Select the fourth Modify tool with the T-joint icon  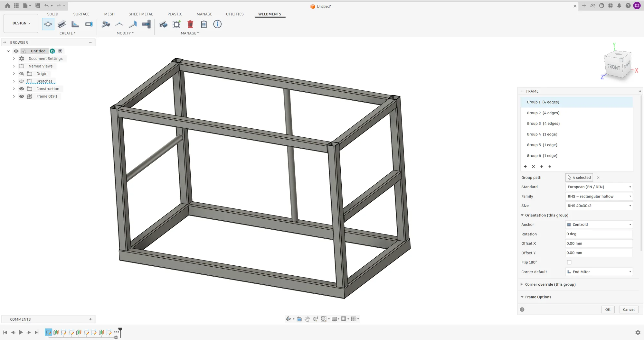tap(146, 24)
